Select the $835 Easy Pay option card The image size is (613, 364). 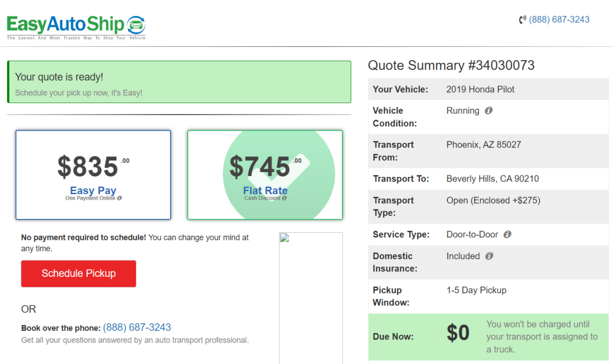pyautogui.click(x=93, y=175)
